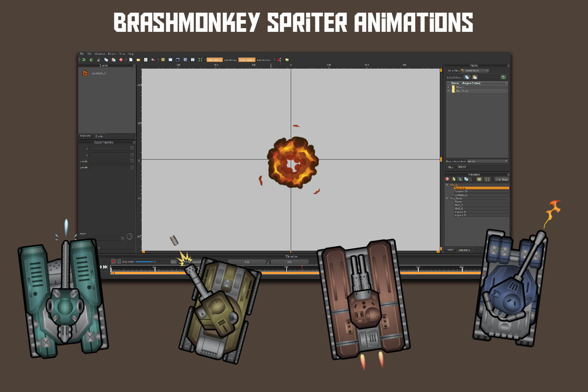
Task: Toggle the Show Sprites button
Action: coord(247,60)
